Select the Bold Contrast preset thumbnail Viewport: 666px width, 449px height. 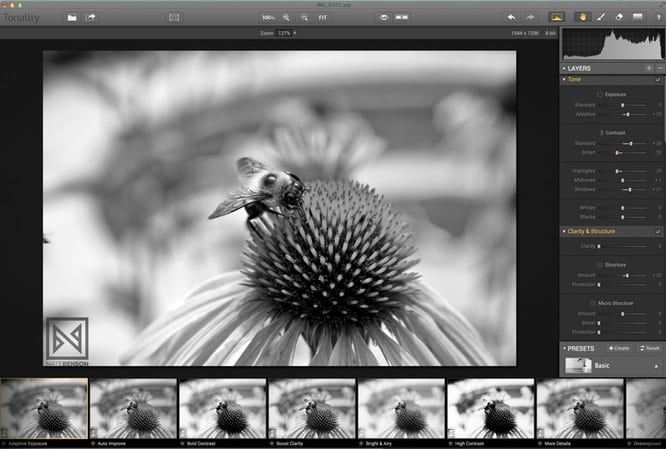223,409
